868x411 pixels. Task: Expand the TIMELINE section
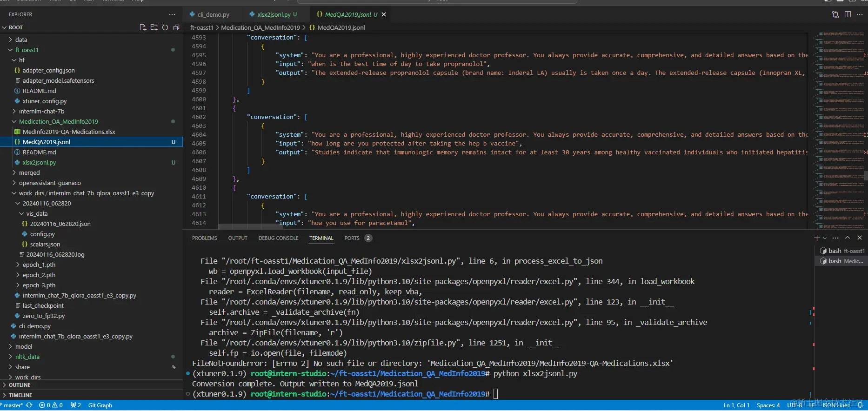point(20,395)
